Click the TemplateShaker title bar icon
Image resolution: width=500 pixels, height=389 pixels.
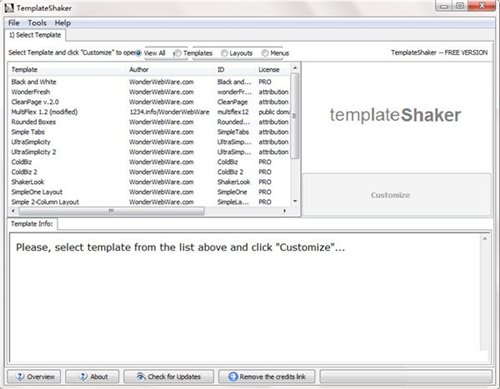click(9, 8)
